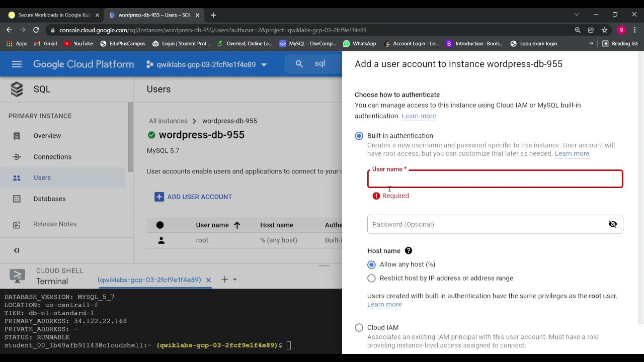Click the sidebar vertical scrollbar

coord(131,137)
